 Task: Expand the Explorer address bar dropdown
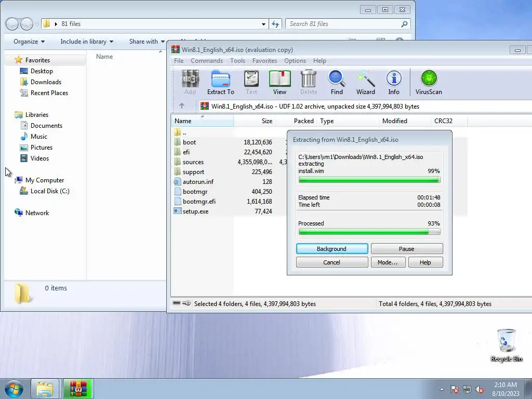point(263,24)
